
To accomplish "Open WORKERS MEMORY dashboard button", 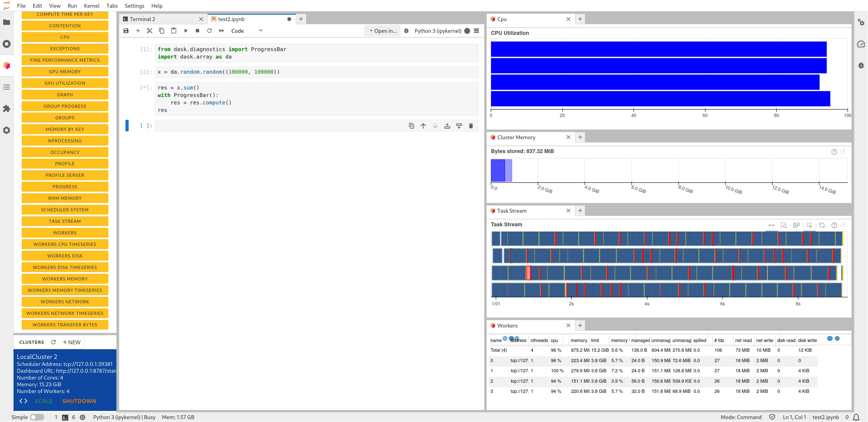I will click(x=65, y=279).
